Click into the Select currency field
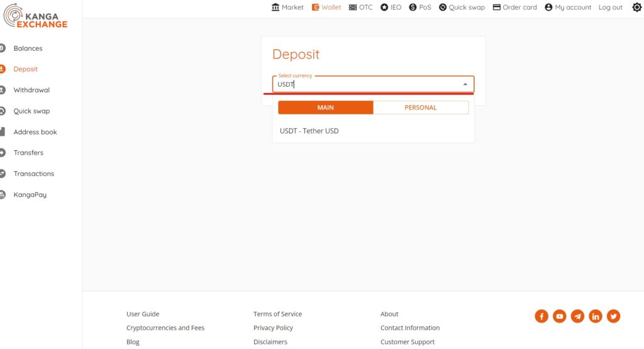Viewport: 644px width, 349px height. 373,84
